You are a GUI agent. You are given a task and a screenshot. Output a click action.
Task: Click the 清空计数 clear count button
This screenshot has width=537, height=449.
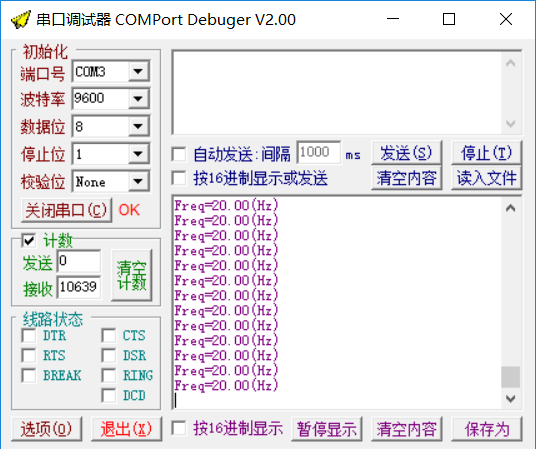point(132,275)
